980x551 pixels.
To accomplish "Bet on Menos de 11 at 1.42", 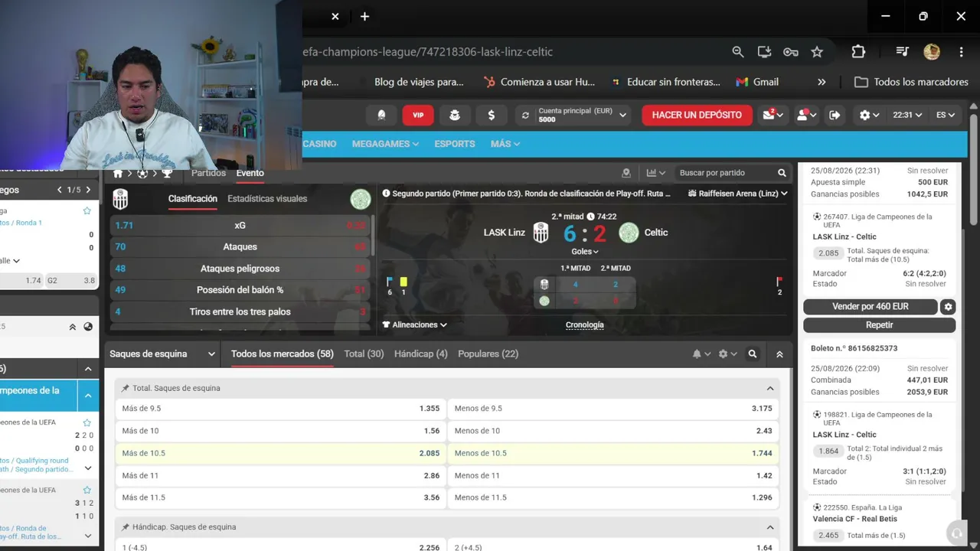I will (612, 475).
